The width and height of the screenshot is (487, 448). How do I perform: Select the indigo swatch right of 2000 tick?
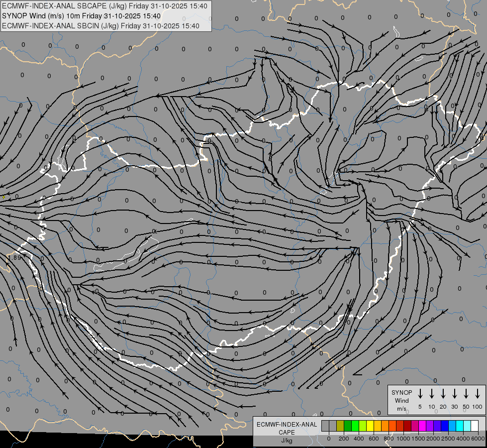click(437, 426)
